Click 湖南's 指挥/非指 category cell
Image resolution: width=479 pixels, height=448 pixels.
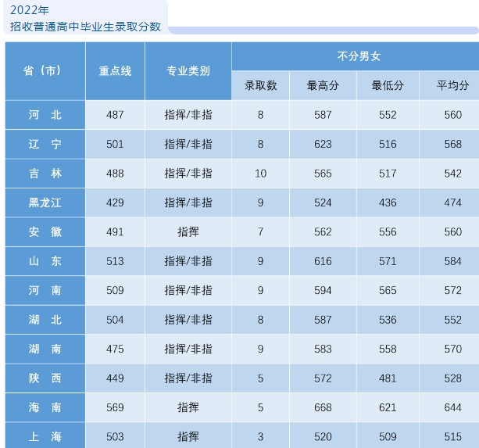188,349
